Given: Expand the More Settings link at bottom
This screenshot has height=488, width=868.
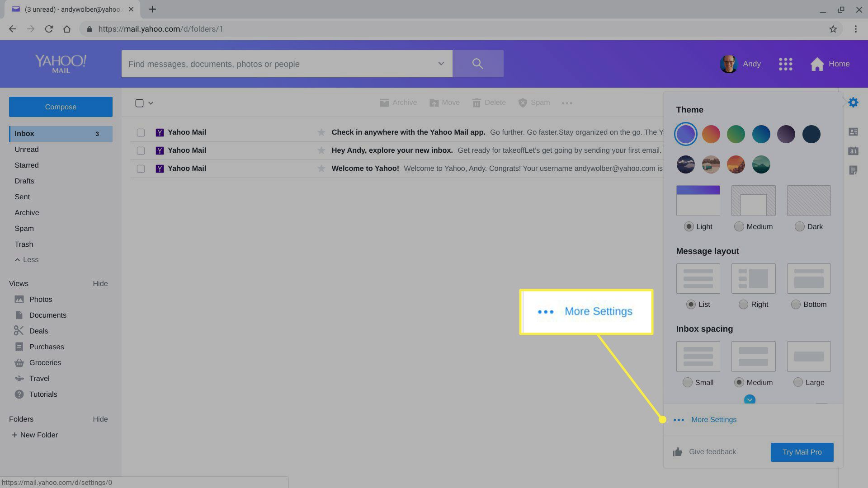Looking at the screenshot, I should (x=713, y=419).
